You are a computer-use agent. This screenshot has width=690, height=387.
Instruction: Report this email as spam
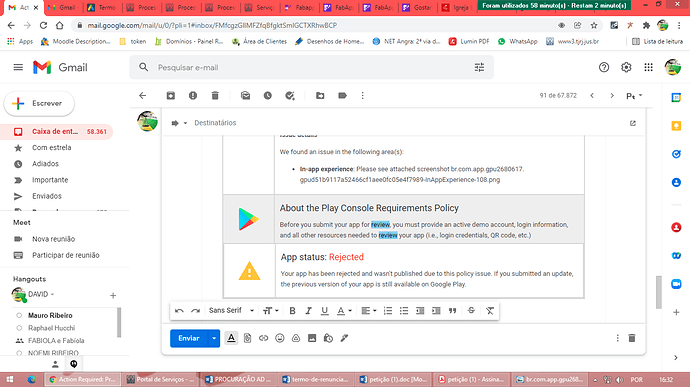click(x=193, y=96)
